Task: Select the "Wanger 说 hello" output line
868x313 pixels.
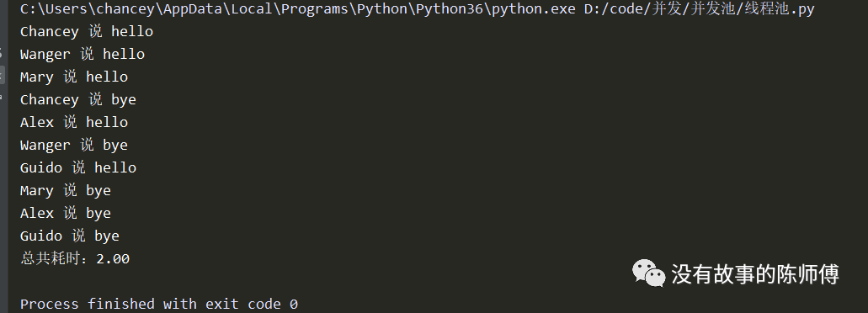Action: tap(83, 54)
